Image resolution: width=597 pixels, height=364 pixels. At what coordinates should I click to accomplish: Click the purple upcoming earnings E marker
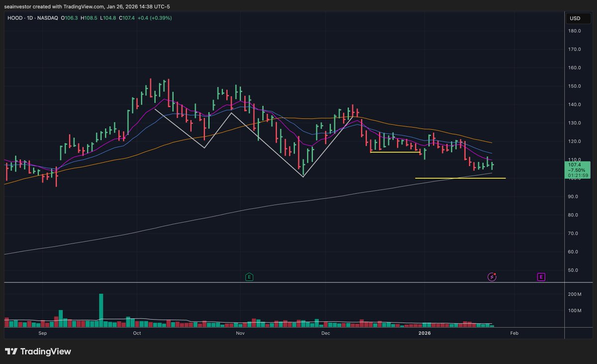(x=541, y=277)
